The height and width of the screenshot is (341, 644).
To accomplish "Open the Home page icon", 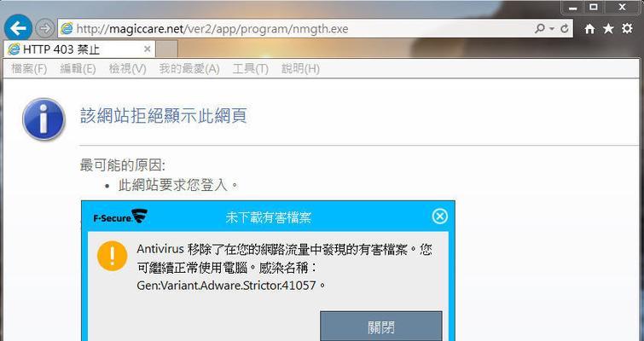I will tap(589, 28).
